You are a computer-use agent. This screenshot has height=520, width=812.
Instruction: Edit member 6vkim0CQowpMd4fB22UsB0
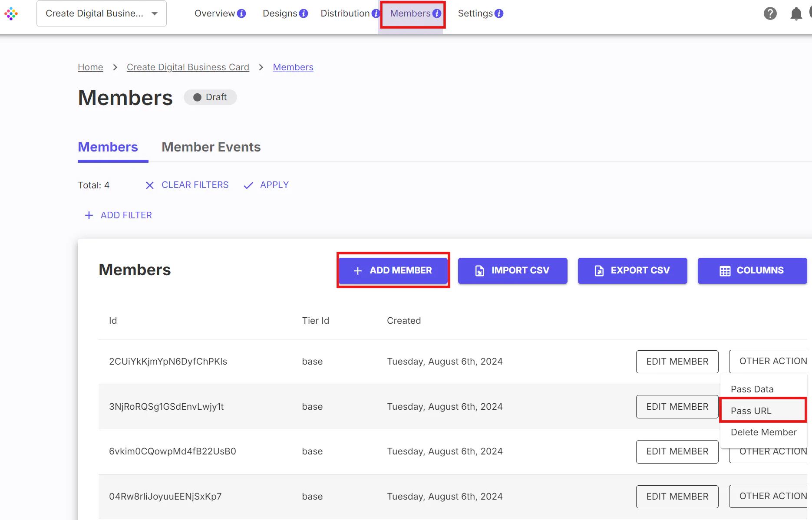click(x=677, y=451)
